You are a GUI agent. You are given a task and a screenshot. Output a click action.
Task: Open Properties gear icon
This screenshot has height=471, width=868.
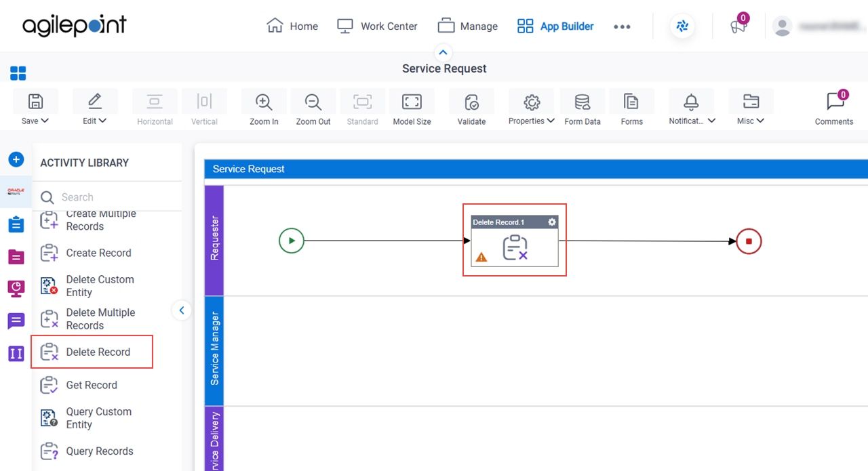pyautogui.click(x=532, y=102)
